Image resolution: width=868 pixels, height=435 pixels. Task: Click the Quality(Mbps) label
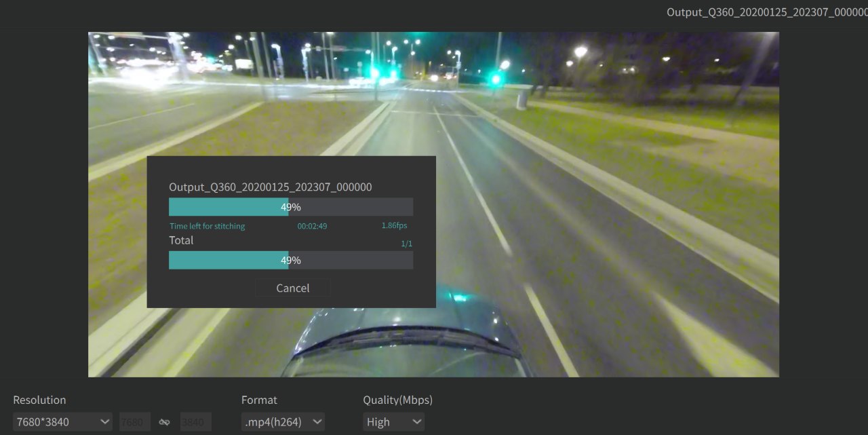point(397,400)
